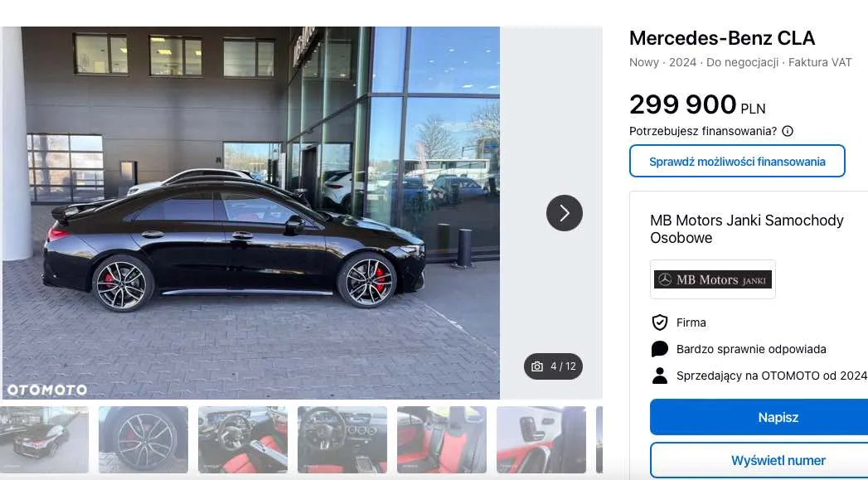Click the Mercedes-Benz CLA listing title
This screenshot has height=480, width=868.
[722, 38]
